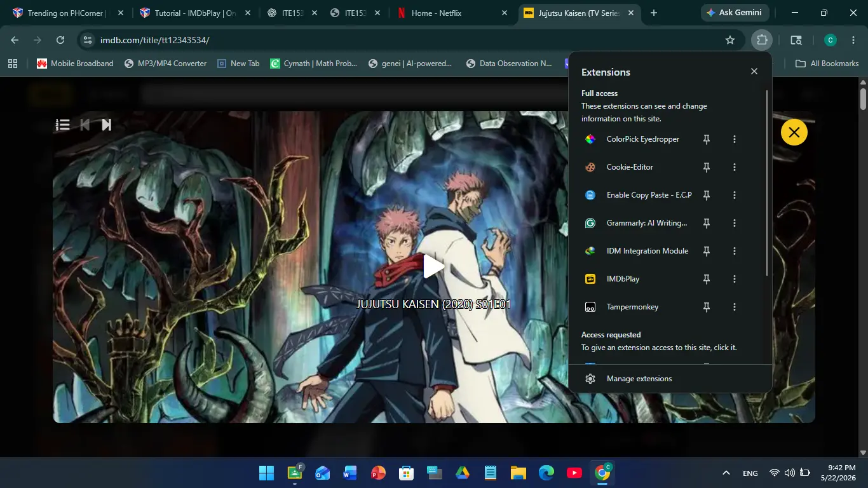The height and width of the screenshot is (488, 868).
Task: Close the Tutorial - IMDbPlay tab
Action: [x=247, y=13]
